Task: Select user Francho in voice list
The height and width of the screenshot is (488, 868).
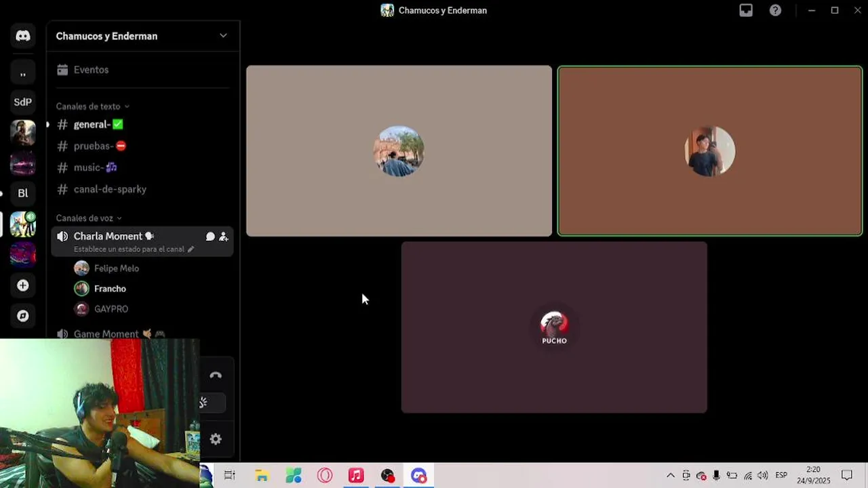Action: coord(110,289)
